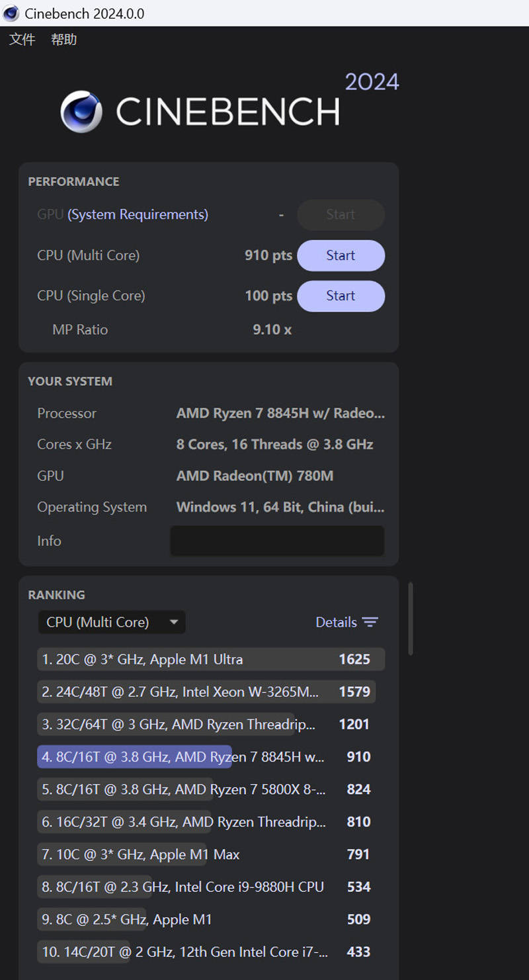The height and width of the screenshot is (980, 529).
Task: Select the Apple M1 Ultra ranking entry
Action: 211,659
